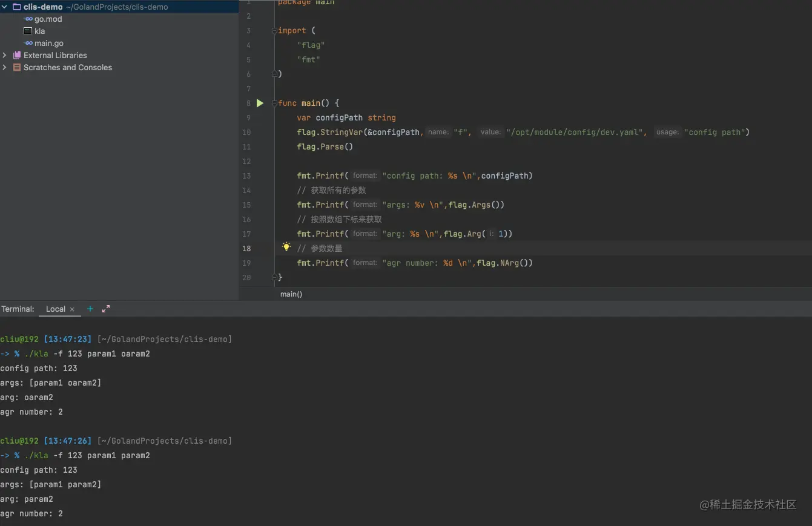Viewport: 812px width, 526px height.
Task: Add a new terminal session with plus
Action: tap(90, 309)
